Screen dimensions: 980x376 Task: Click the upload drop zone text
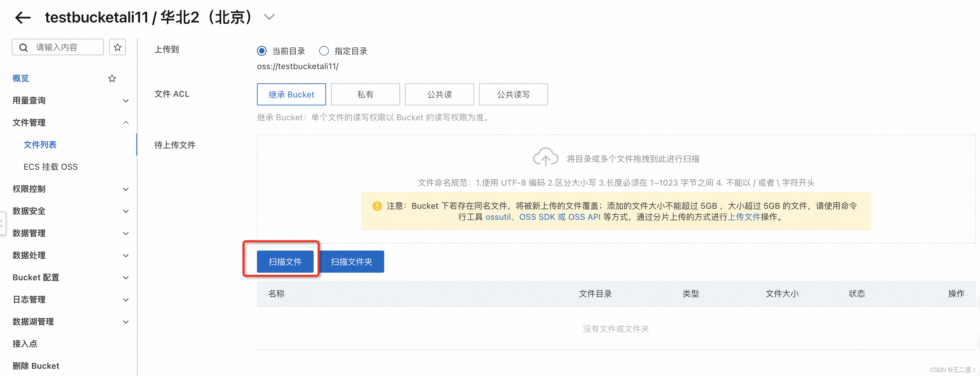(633, 159)
